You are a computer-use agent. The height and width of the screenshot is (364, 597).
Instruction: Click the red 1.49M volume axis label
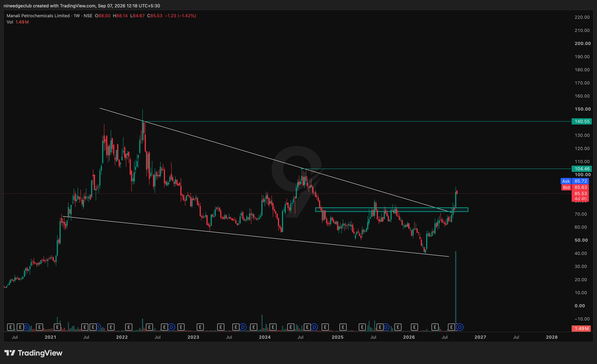click(581, 329)
